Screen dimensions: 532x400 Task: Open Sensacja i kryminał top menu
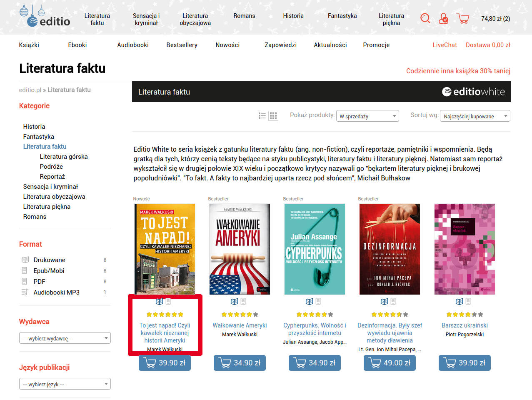coord(146,19)
